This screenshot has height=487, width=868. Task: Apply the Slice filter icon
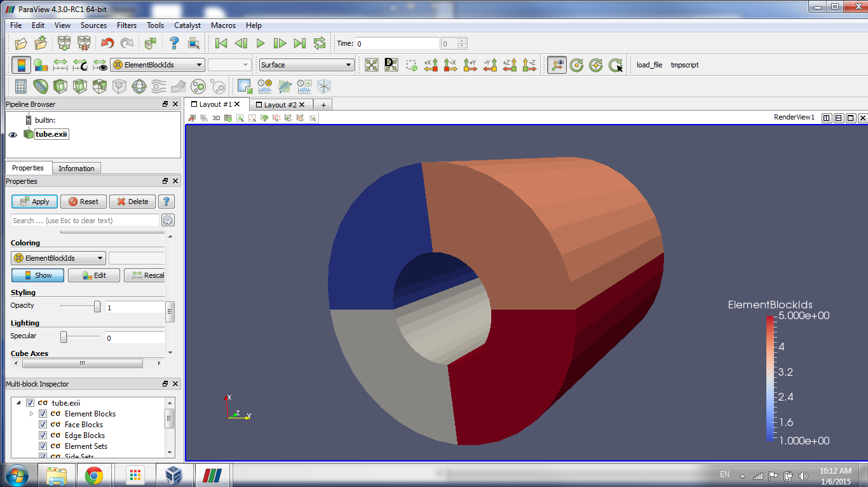[80, 86]
